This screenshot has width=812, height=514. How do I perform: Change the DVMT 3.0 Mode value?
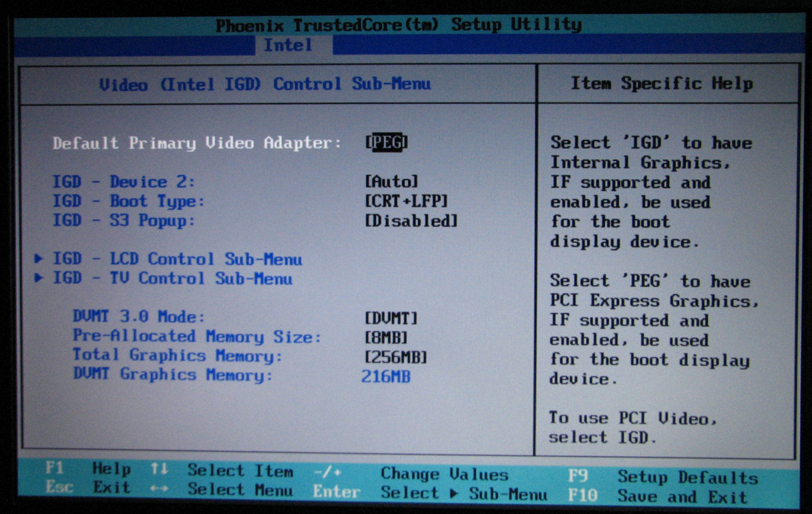[x=391, y=318]
